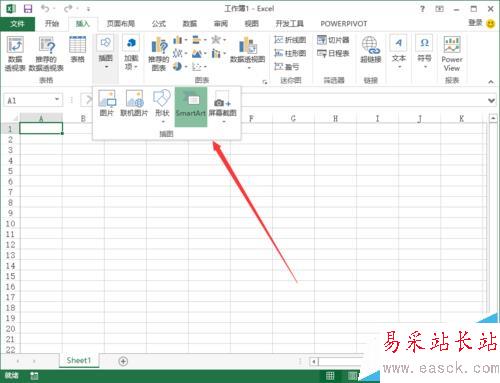Switch to the Developer (开发工具) tab
This screenshot has height=383, width=500.
coord(289,24)
